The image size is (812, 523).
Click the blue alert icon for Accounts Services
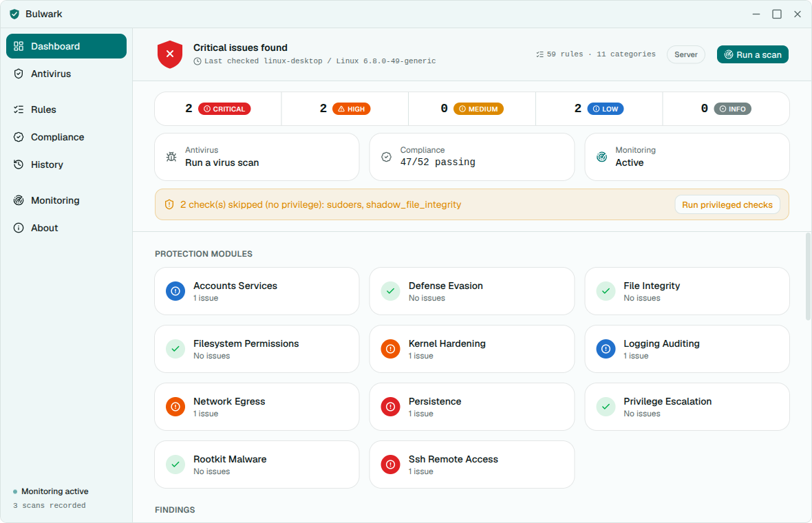(x=175, y=291)
